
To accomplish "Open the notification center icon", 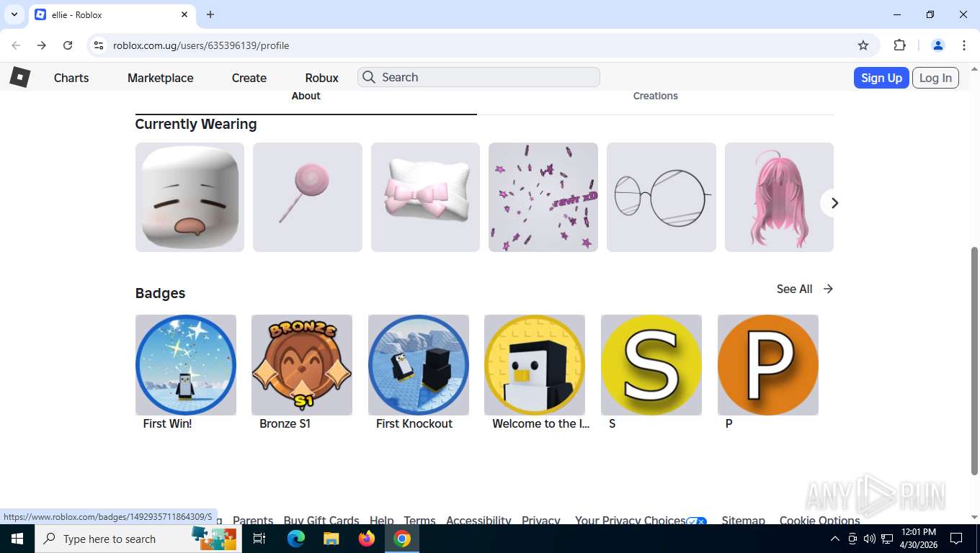I will pyautogui.click(x=956, y=539).
